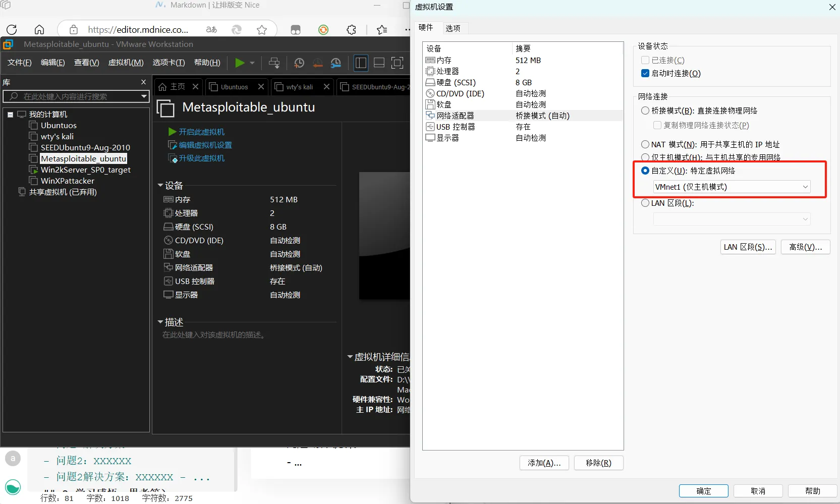Click the 移除(R) button
The height and width of the screenshot is (504, 840).
tap(598, 463)
